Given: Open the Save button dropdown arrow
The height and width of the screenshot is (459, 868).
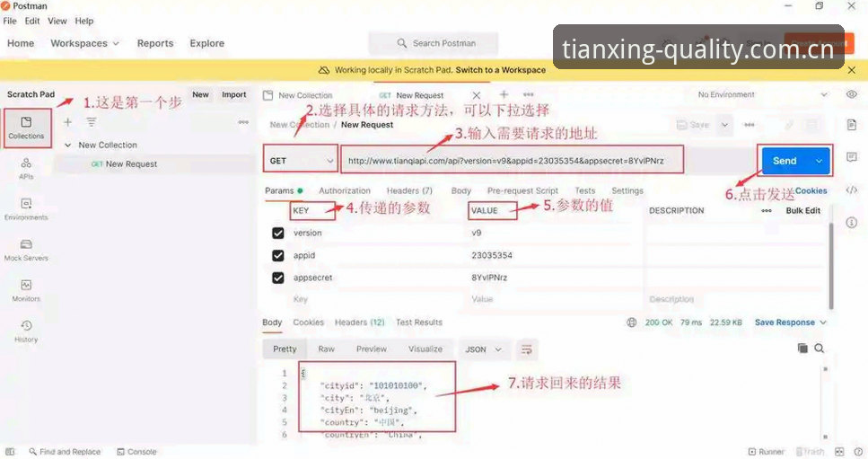Looking at the screenshot, I should [724, 125].
